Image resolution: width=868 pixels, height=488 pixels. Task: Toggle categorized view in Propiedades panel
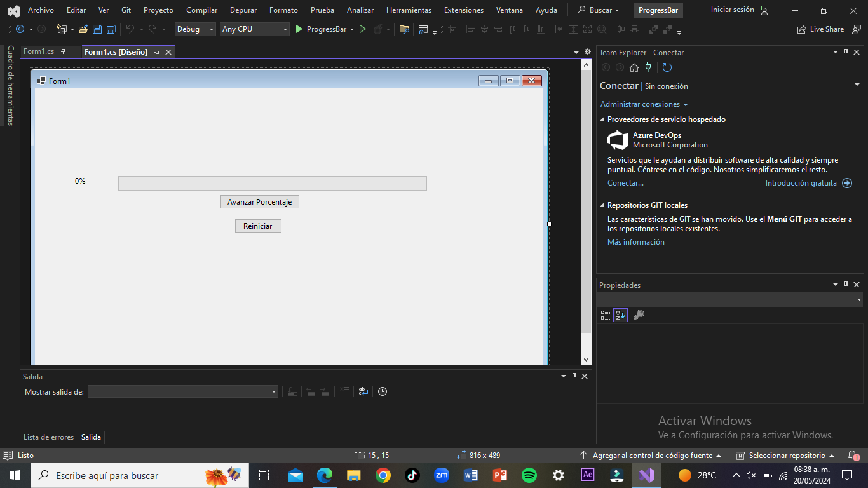[605, 315]
